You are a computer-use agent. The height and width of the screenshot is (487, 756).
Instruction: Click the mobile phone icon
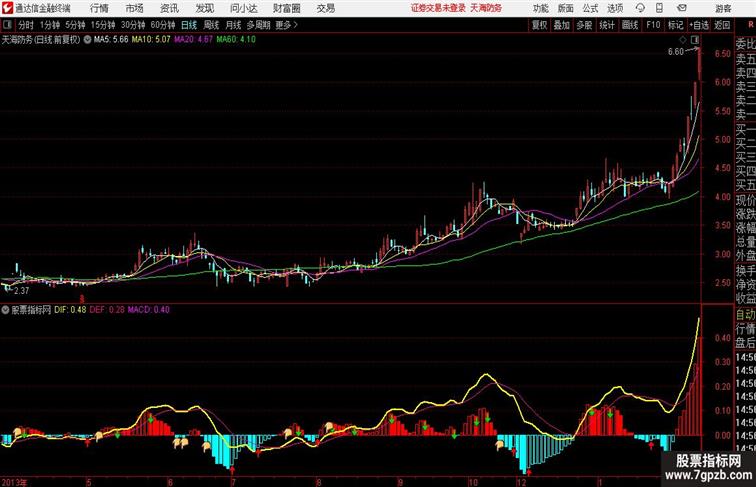[659, 8]
